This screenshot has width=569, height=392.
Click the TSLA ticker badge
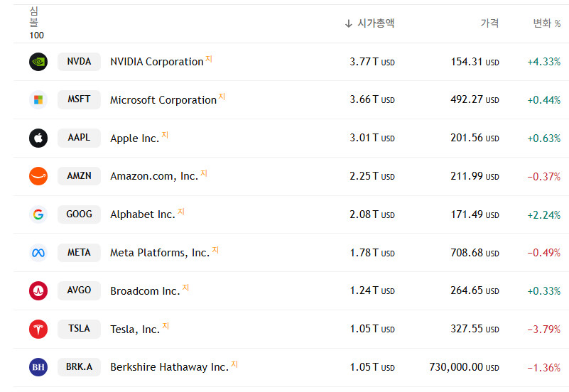79,329
